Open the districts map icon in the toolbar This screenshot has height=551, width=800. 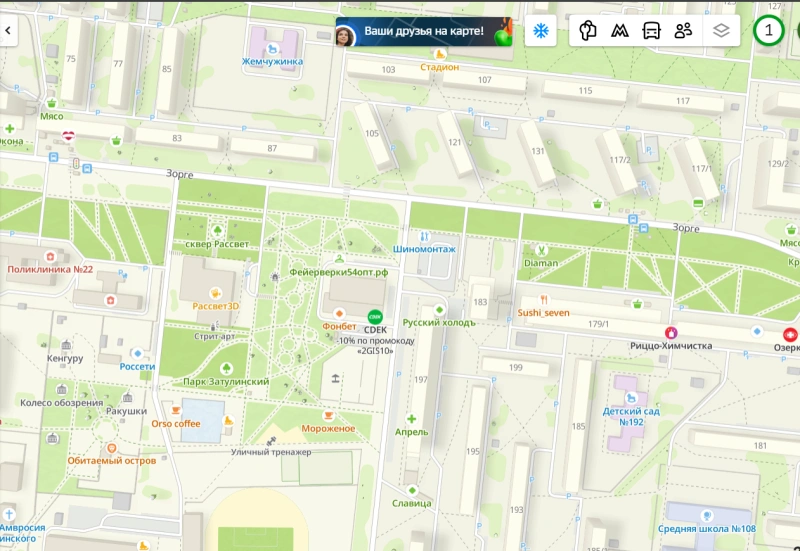coord(588,31)
